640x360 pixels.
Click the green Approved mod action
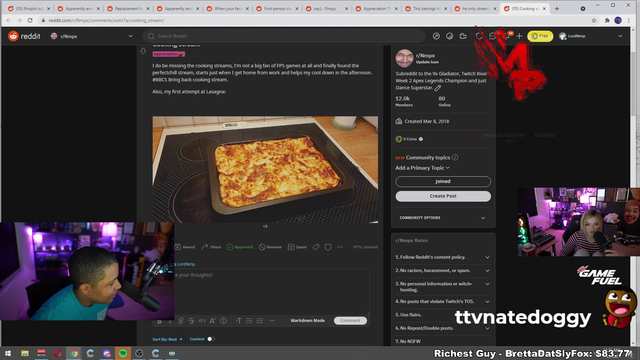[x=240, y=247]
